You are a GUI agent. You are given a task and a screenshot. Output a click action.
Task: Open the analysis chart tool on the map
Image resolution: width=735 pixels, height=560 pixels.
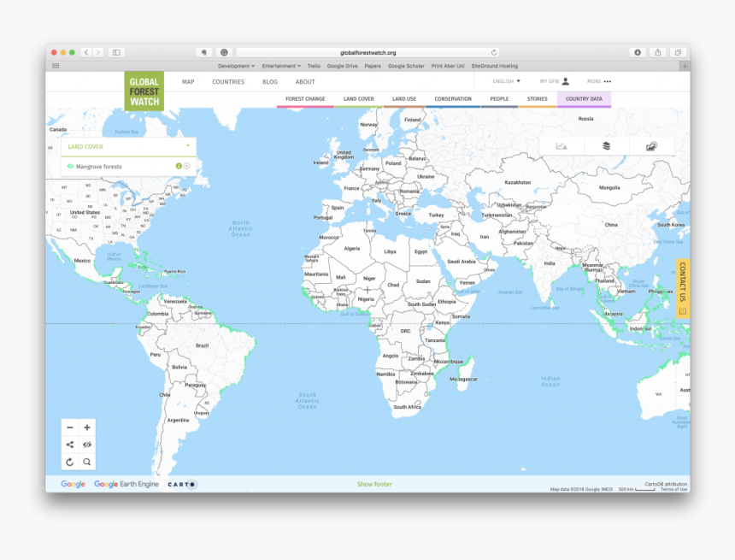pyautogui.click(x=561, y=145)
